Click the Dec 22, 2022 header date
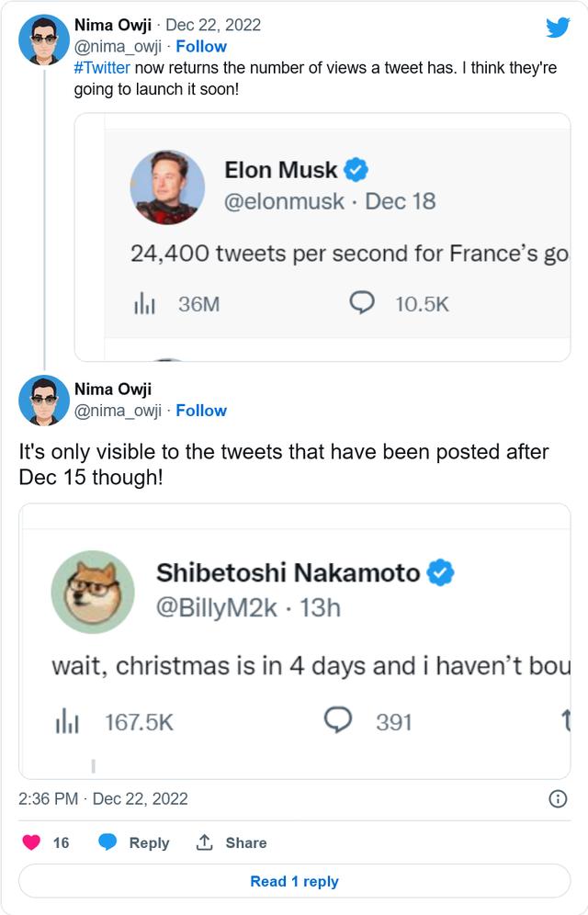This screenshot has width=588, height=915. coord(213,25)
